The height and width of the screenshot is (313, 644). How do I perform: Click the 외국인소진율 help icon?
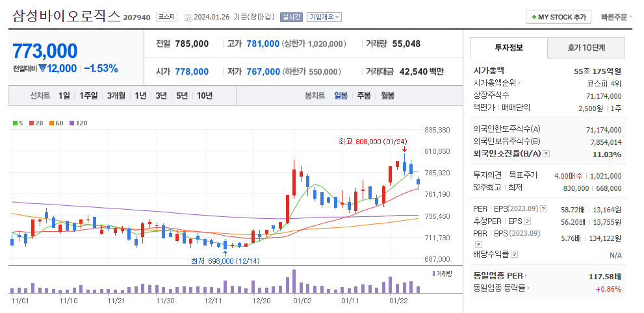click(546, 154)
